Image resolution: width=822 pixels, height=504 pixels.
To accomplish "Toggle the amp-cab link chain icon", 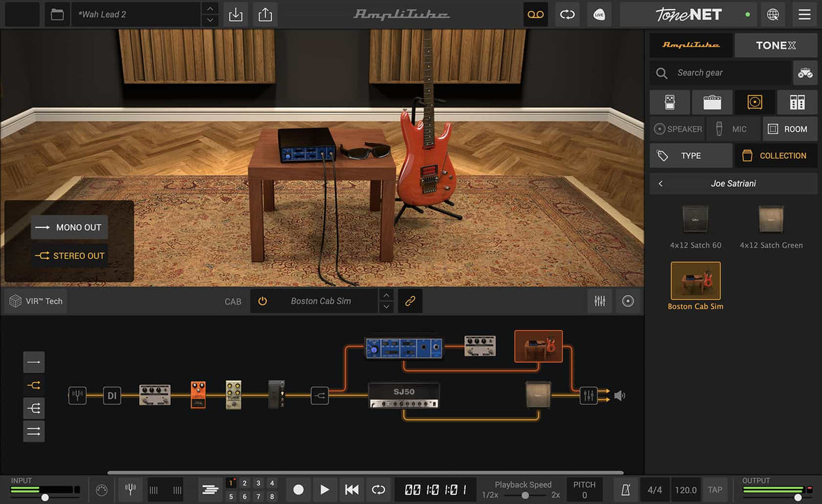I will tap(410, 301).
